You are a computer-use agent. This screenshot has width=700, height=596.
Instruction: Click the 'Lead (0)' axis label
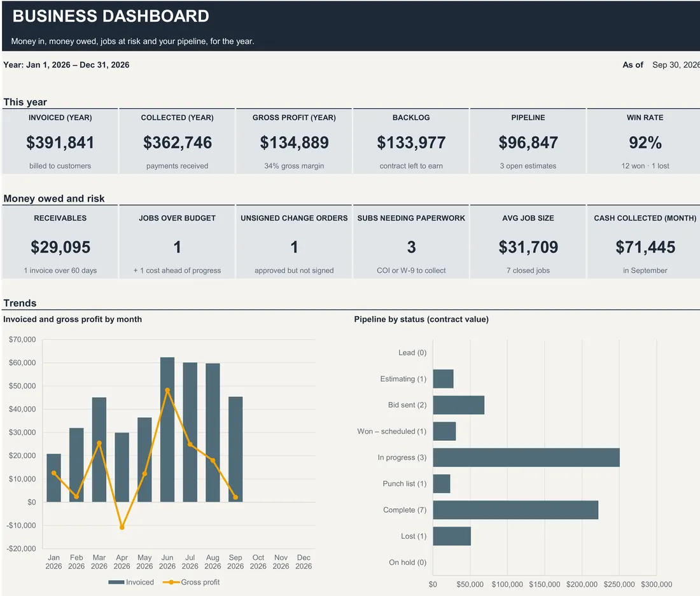coord(412,353)
